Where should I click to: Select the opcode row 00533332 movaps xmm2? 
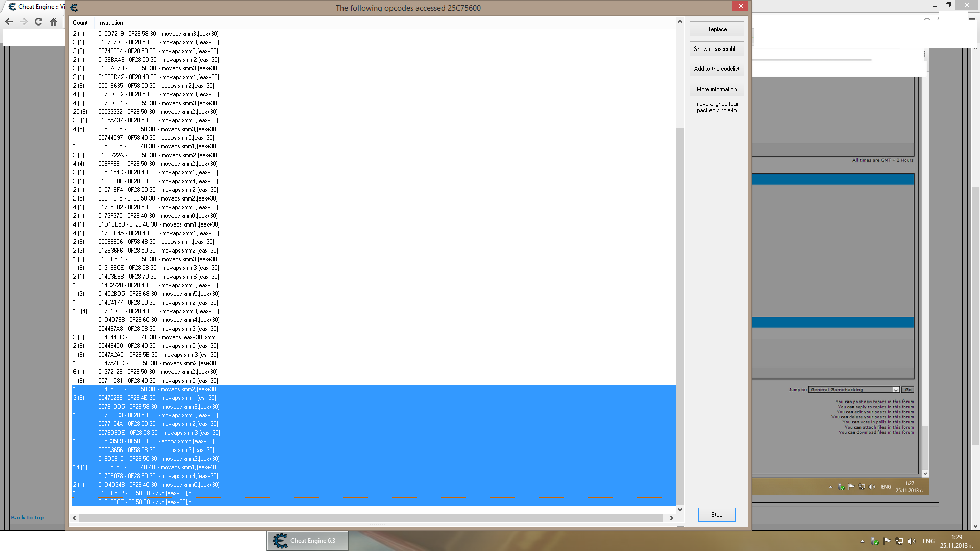pyautogui.click(x=153, y=112)
